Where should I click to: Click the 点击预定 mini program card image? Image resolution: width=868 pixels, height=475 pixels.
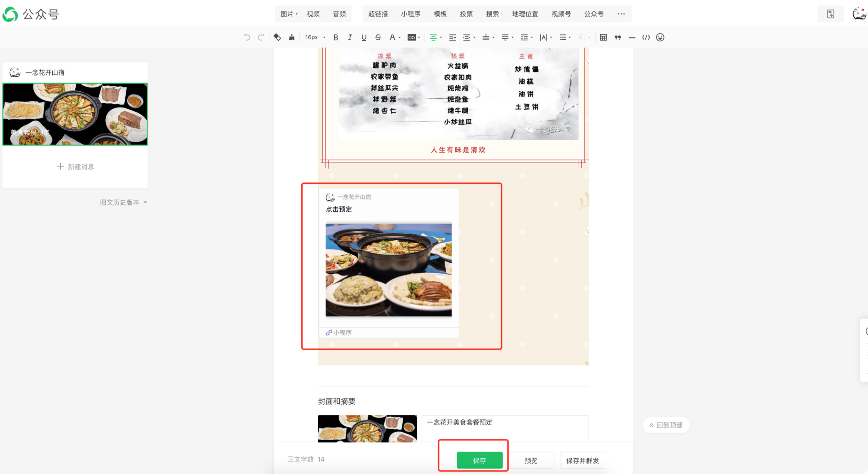[x=389, y=270]
